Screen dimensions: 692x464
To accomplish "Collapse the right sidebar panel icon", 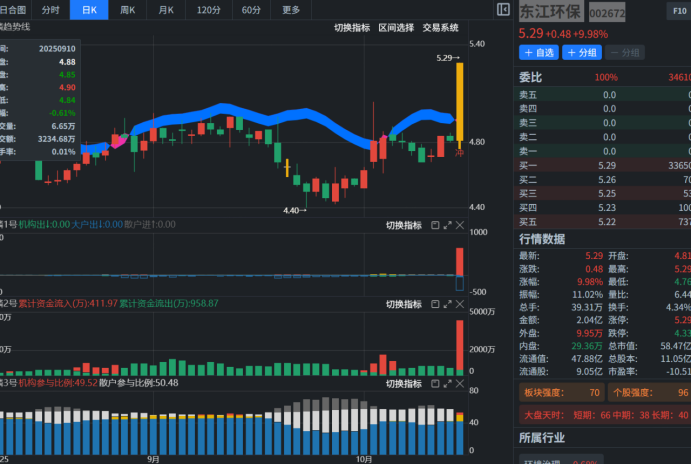I will click(502, 10).
